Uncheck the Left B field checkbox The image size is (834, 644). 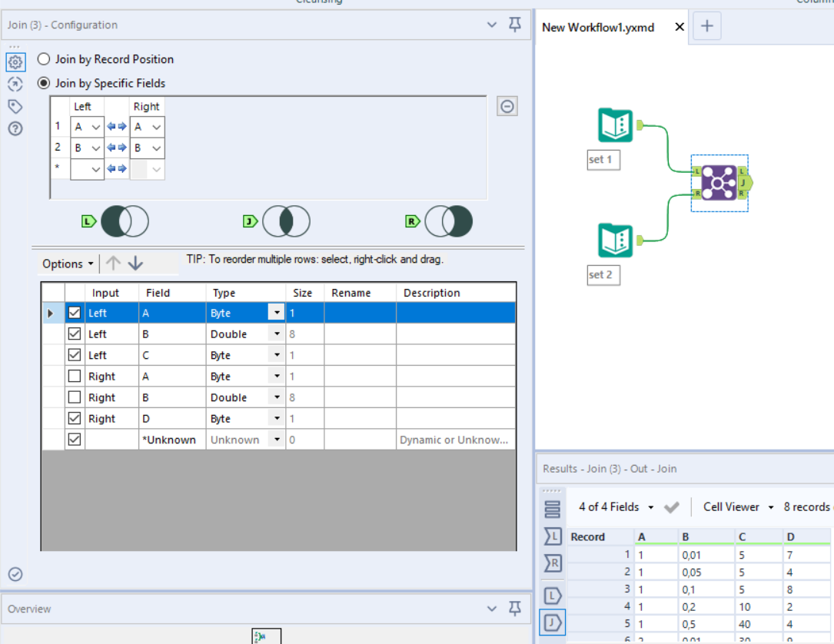75,334
